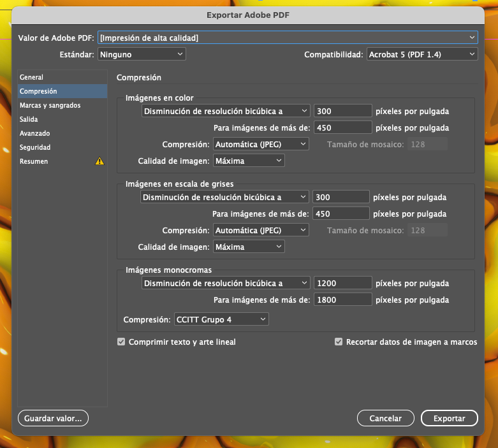The width and height of the screenshot is (498, 448).
Task: Open Calidad de imagen dropdown for grayscale images
Action: (249, 247)
